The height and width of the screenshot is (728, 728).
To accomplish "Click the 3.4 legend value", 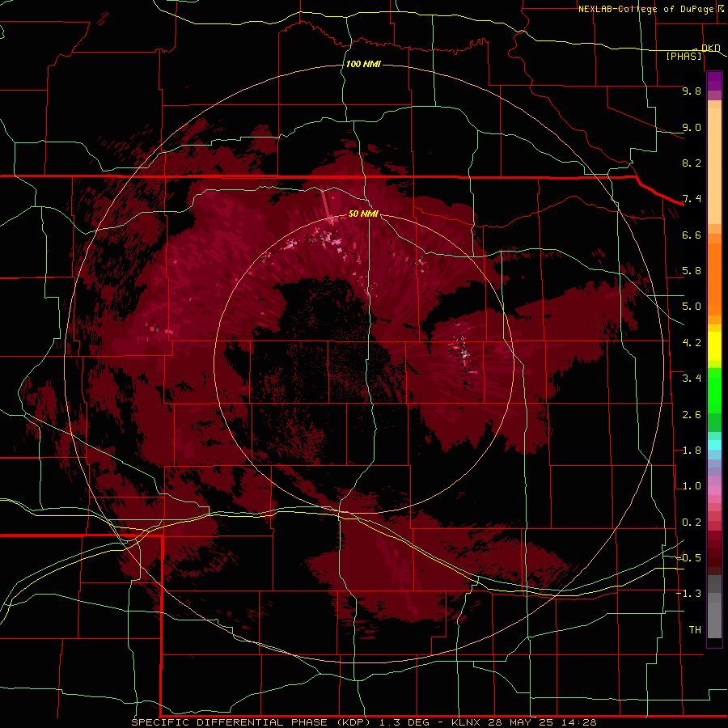I will 692,379.
